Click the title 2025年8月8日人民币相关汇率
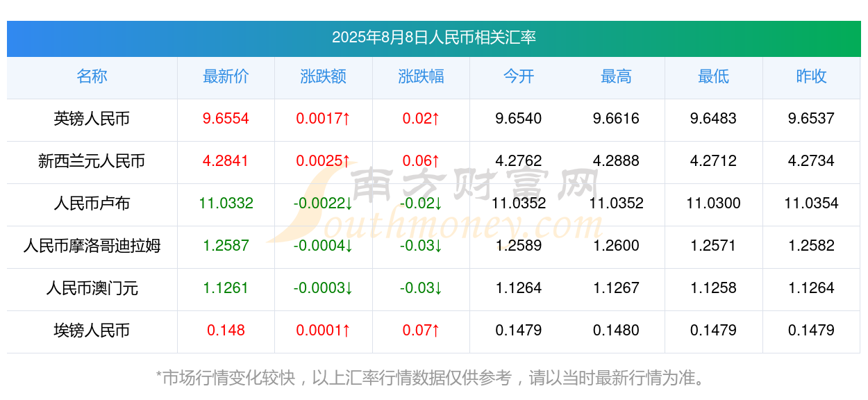 pyautogui.click(x=433, y=37)
